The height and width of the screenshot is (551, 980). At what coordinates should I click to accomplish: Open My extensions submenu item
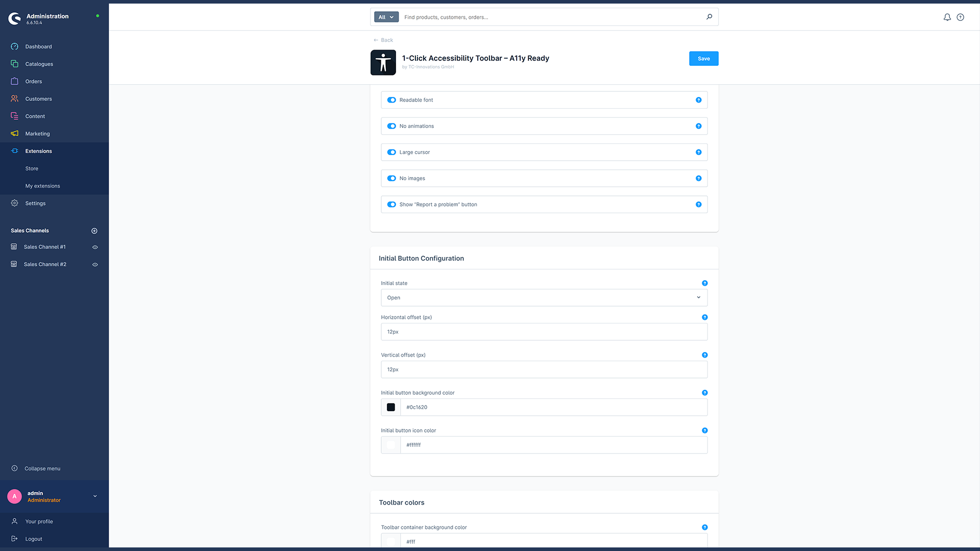(43, 186)
